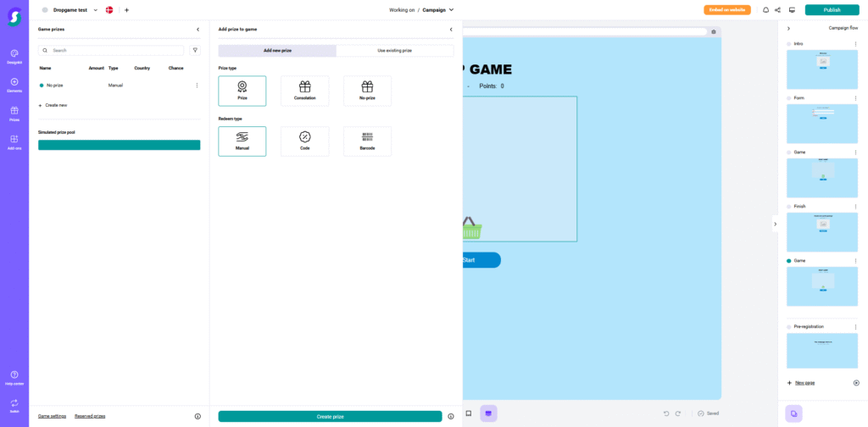Add a new language with plus icon
868x427 pixels.
(x=127, y=10)
